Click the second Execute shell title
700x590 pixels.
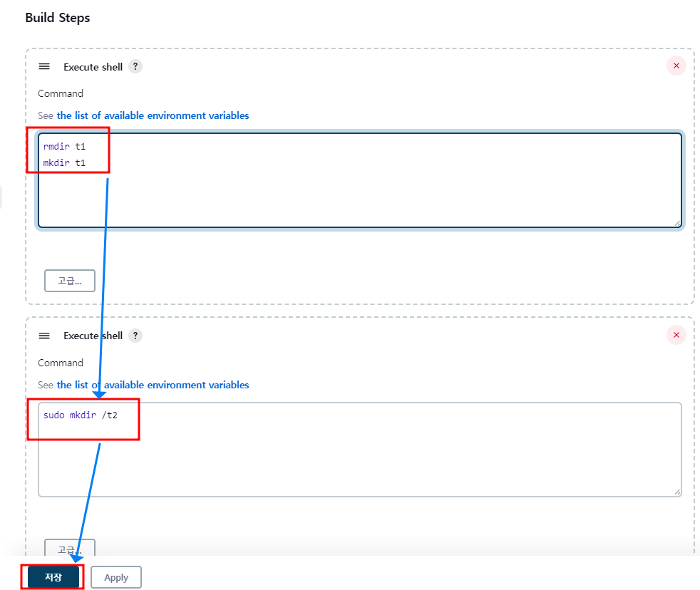point(93,336)
